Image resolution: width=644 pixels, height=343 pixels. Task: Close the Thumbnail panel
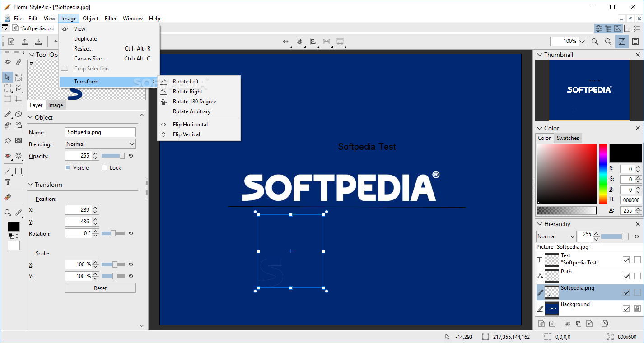pos(638,55)
